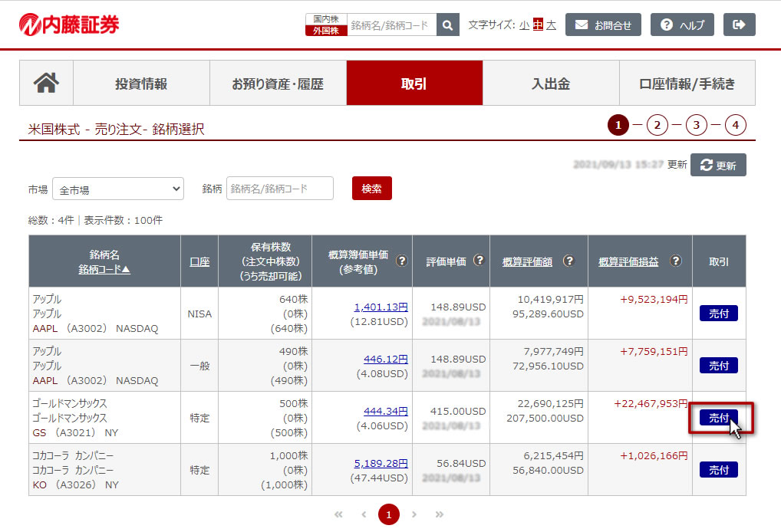781x532 pixels.
Task: Click the ヘルプ button
Action: (x=682, y=25)
